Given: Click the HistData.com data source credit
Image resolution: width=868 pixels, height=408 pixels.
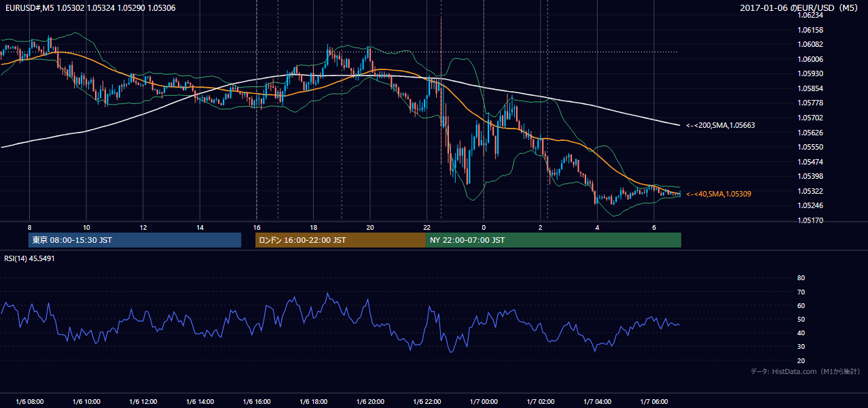Looking at the screenshot, I should pyautogui.click(x=806, y=371).
